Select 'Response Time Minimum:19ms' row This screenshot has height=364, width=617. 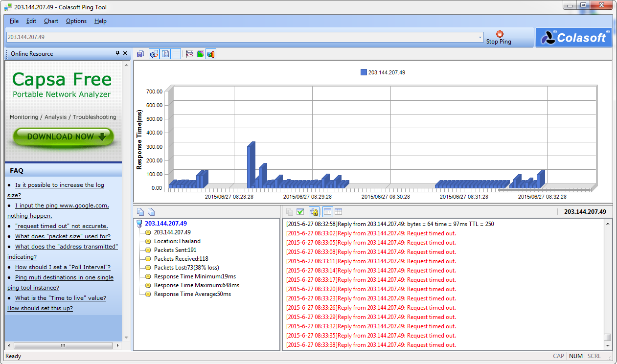pos(195,276)
